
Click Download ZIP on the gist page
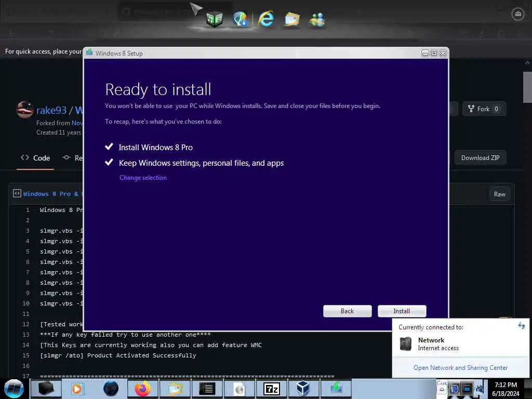[x=480, y=158]
